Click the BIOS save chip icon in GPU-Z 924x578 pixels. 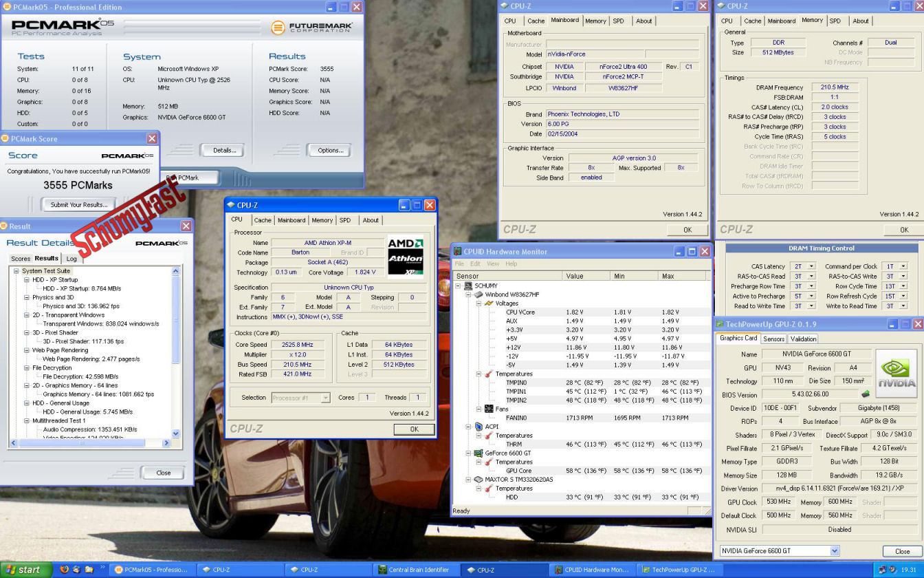[x=866, y=394]
